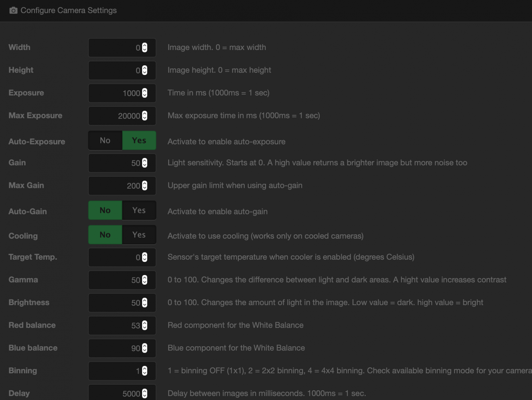Click the Brightness stepper arrows
This screenshot has height=400, width=532.
tap(145, 303)
